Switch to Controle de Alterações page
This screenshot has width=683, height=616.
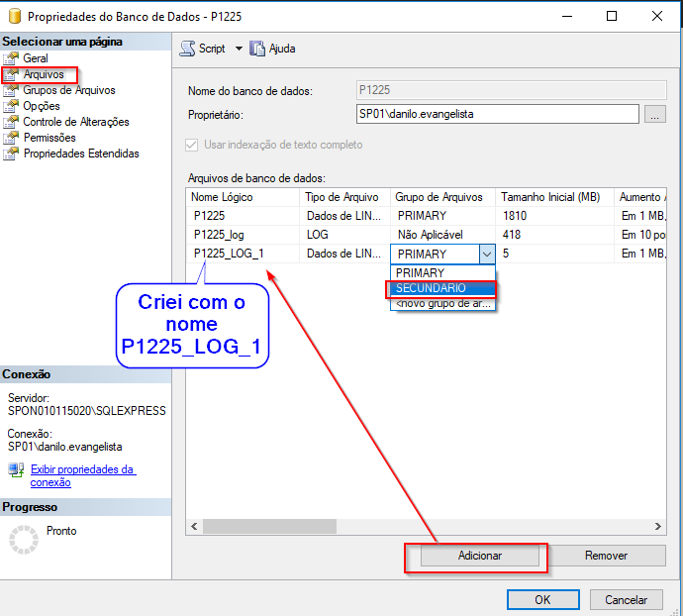76,122
